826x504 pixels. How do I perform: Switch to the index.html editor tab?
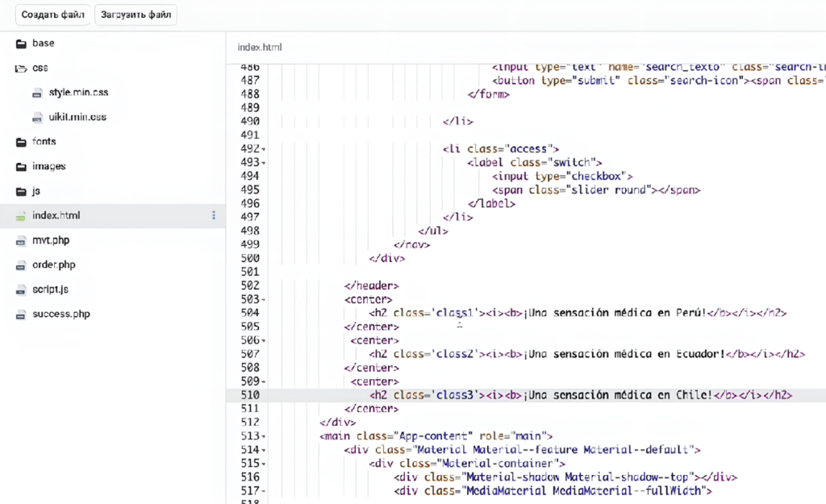[260, 48]
